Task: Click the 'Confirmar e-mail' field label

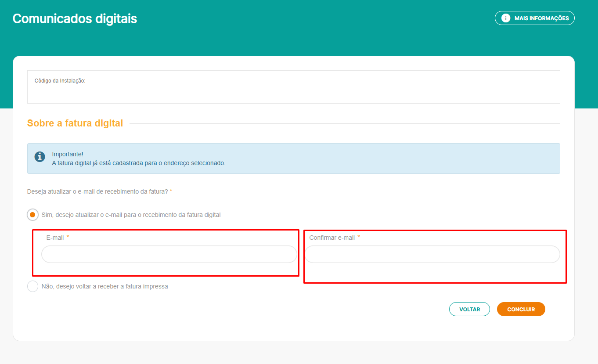Action: point(332,238)
